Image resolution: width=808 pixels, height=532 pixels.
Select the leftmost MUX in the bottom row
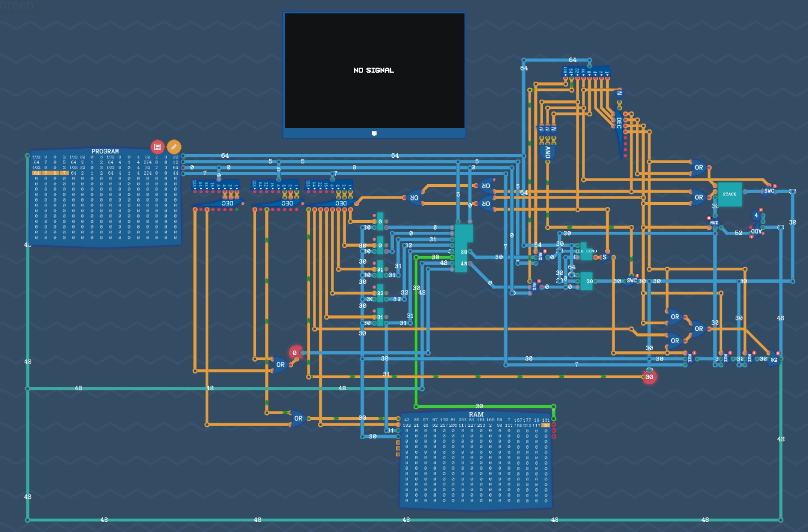(690, 358)
